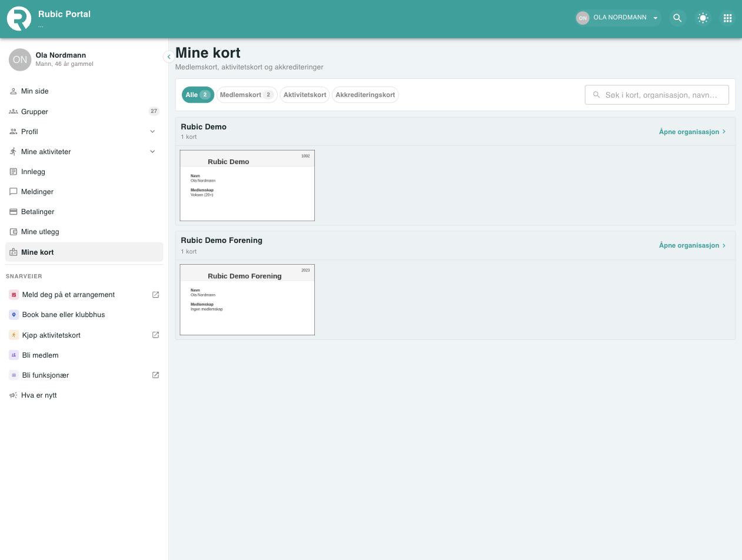
Task: Select the Medlemskort filter chip
Action: click(x=247, y=95)
